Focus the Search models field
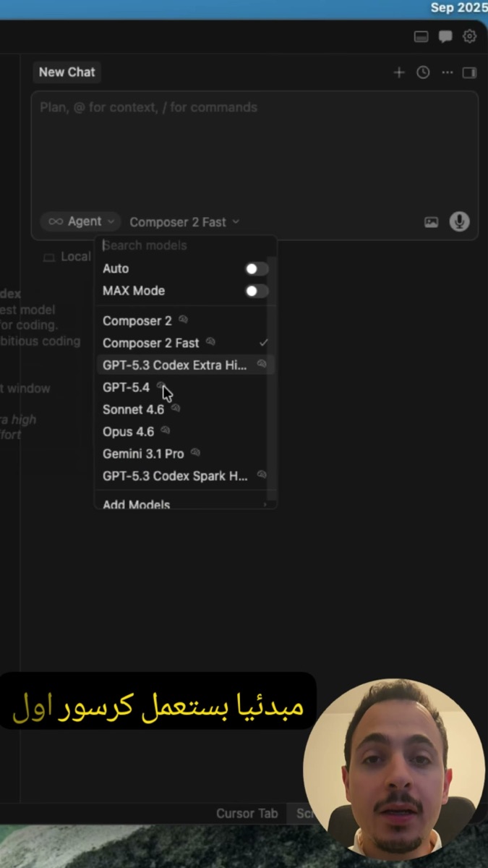 [x=185, y=245]
